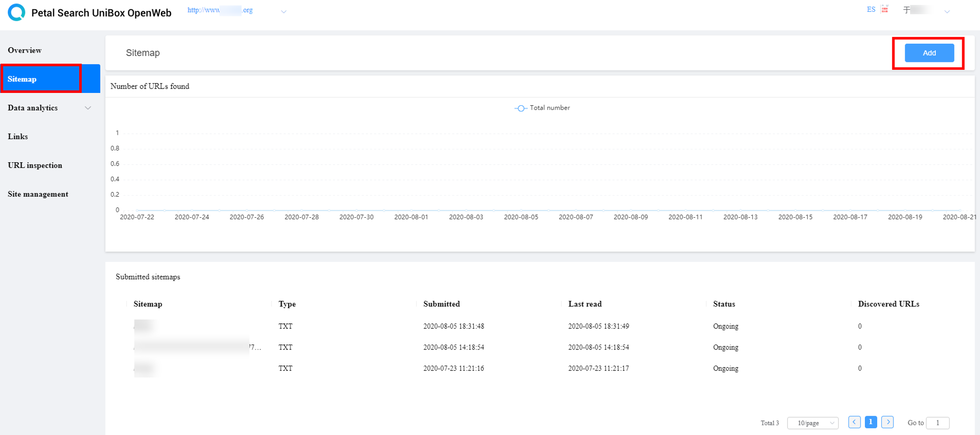Select page 1 in pagination
The height and width of the screenshot is (435, 980).
pyautogui.click(x=871, y=422)
